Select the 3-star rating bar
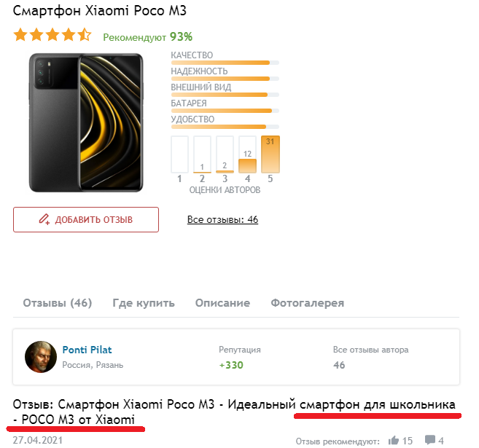Viewport: 479px width, 448px height. point(225,154)
